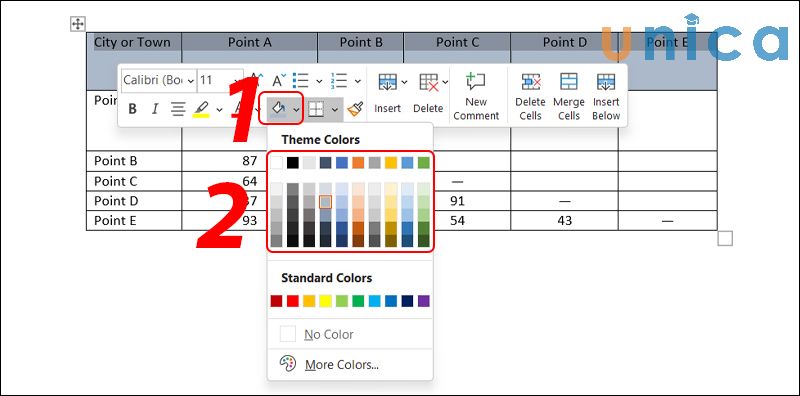Click the 'Point C' row label
The width and height of the screenshot is (800, 396).
click(x=116, y=181)
